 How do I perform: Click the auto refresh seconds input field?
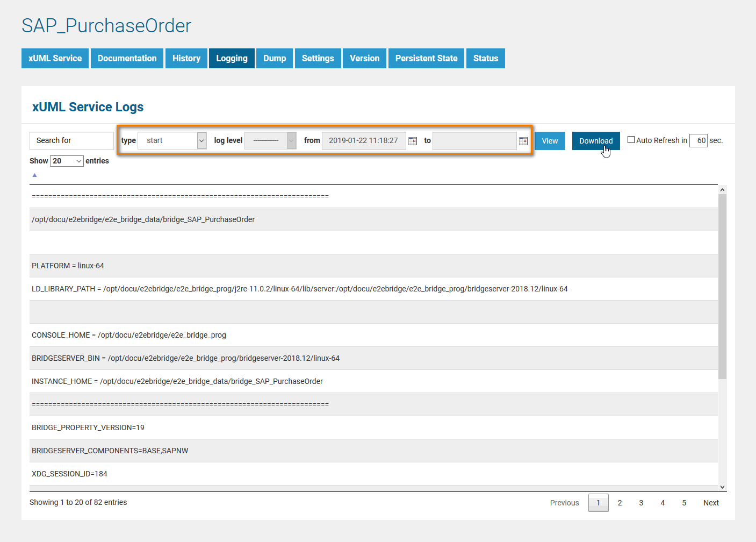[698, 140]
